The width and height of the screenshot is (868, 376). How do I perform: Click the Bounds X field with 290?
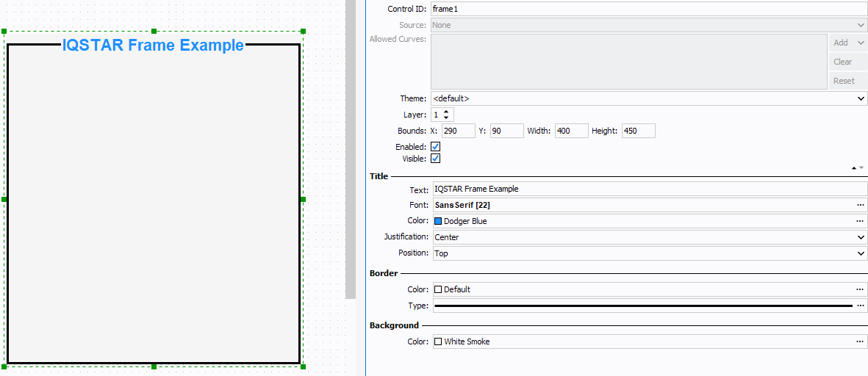click(x=459, y=131)
